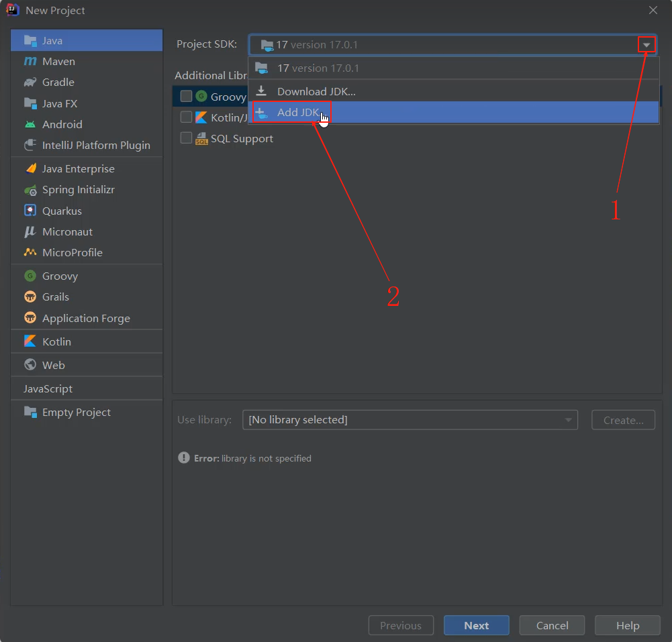Click the Groovy library icon beside checkbox
The image size is (672, 642).
coord(201,96)
